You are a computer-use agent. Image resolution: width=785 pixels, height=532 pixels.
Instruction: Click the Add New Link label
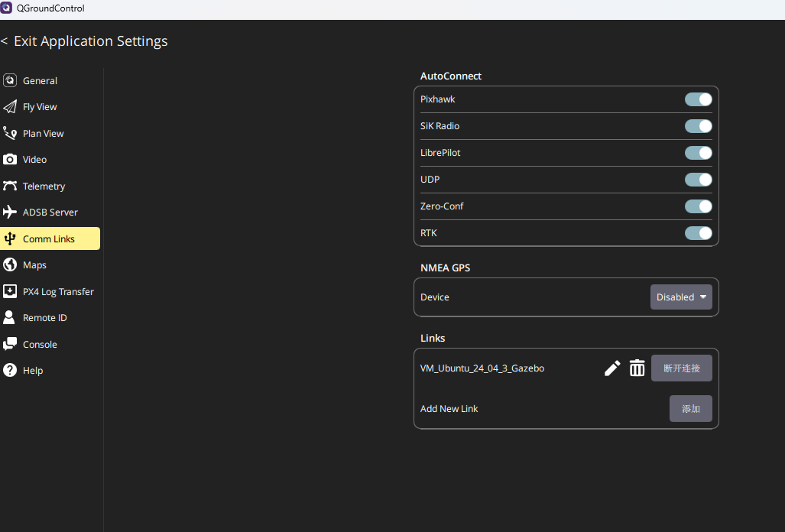coord(449,408)
